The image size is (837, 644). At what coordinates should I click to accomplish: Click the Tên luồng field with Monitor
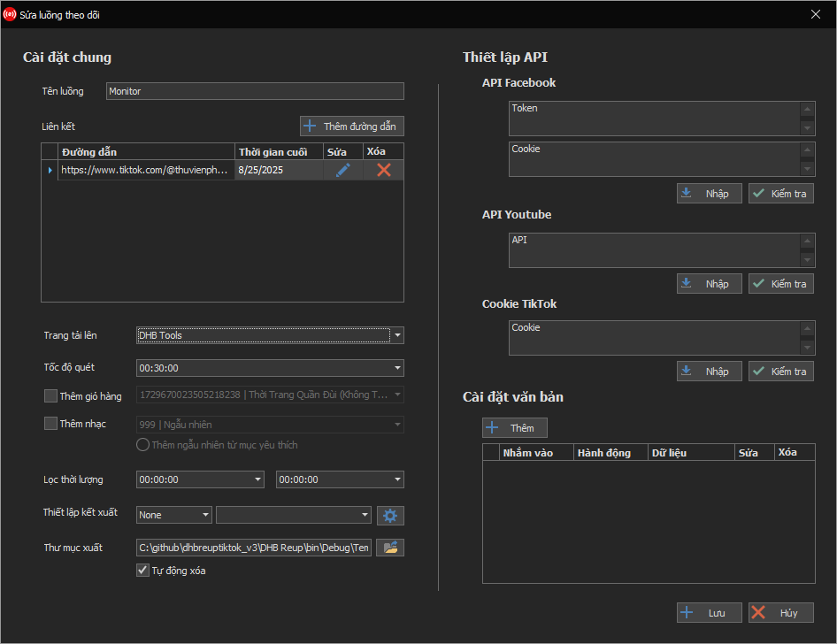pos(255,91)
